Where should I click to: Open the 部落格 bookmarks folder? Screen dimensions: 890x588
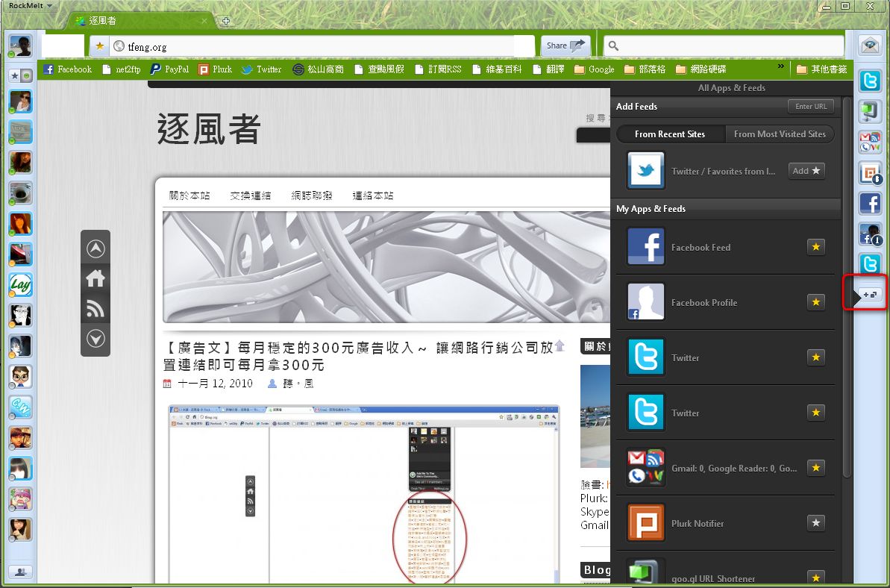tap(646, 69)
